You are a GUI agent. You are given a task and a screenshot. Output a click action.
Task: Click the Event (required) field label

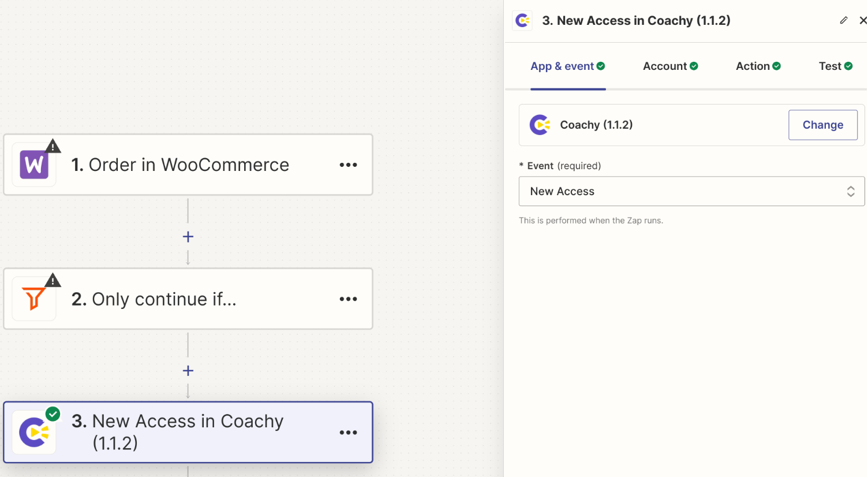(x=560, y=166)
